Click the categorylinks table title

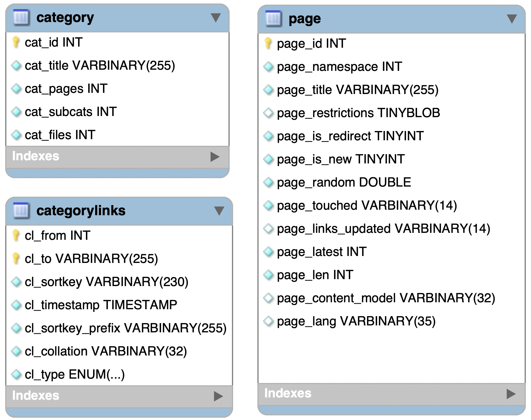coord(81,211)
